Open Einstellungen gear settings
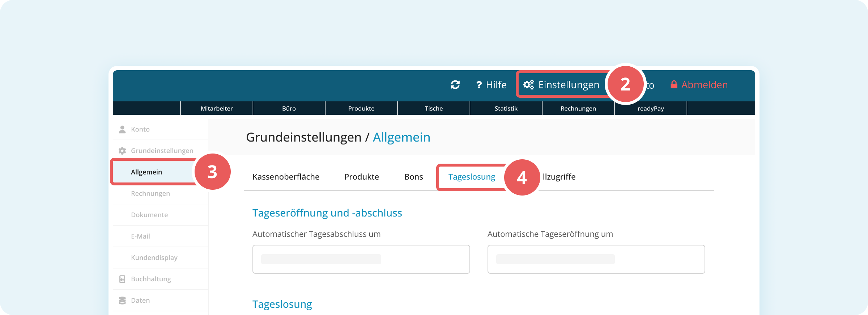The height and width of the screenshot is (315, 868). point(561,85)
